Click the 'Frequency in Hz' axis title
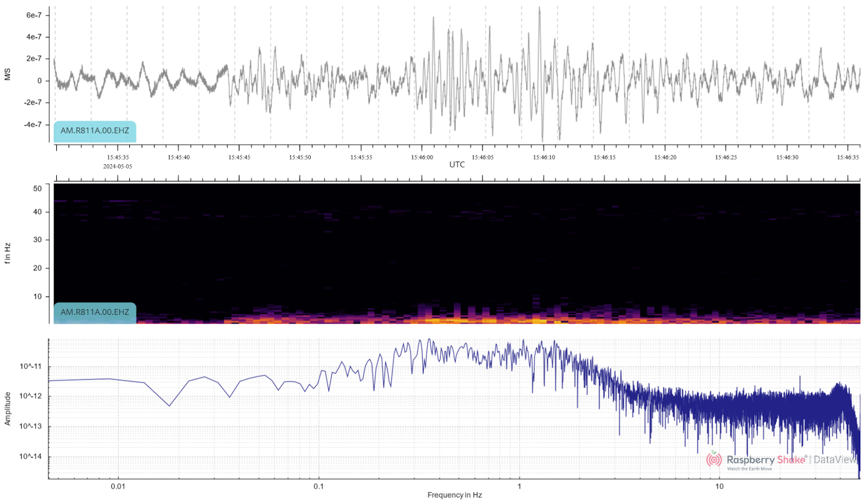Screen dimensions: 865x504 pos(454,495)
